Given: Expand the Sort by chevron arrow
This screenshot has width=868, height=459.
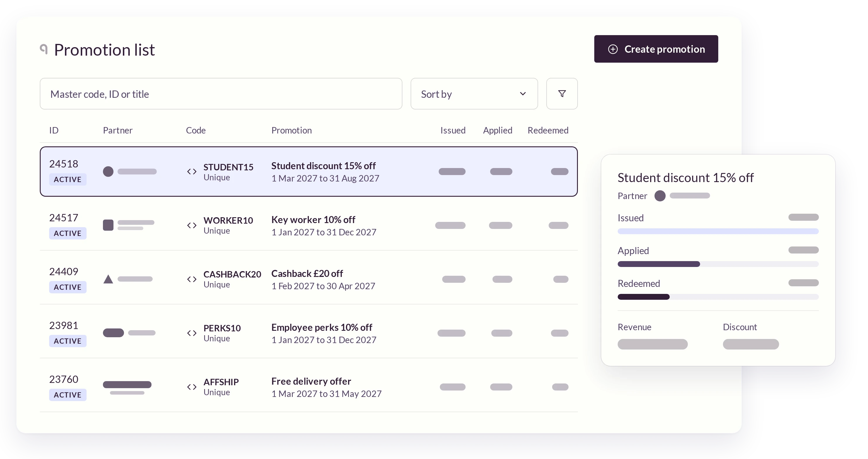Looking at the screenshot, I should point(523,93).
